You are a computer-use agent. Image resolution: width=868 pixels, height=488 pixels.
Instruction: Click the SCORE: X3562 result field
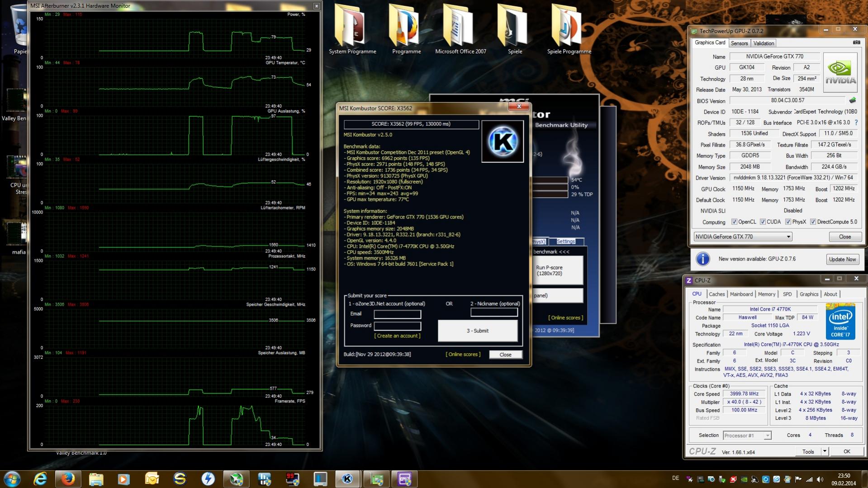coord(411,124)
